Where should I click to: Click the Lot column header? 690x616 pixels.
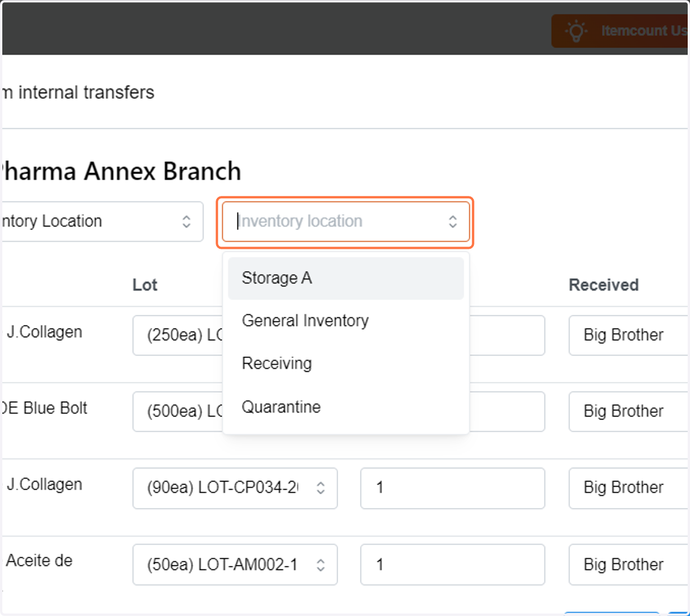coord(145,285)
